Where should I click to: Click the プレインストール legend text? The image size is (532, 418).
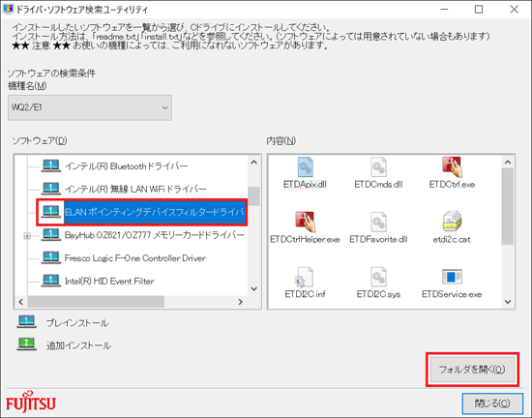click(x=77, y=323)
